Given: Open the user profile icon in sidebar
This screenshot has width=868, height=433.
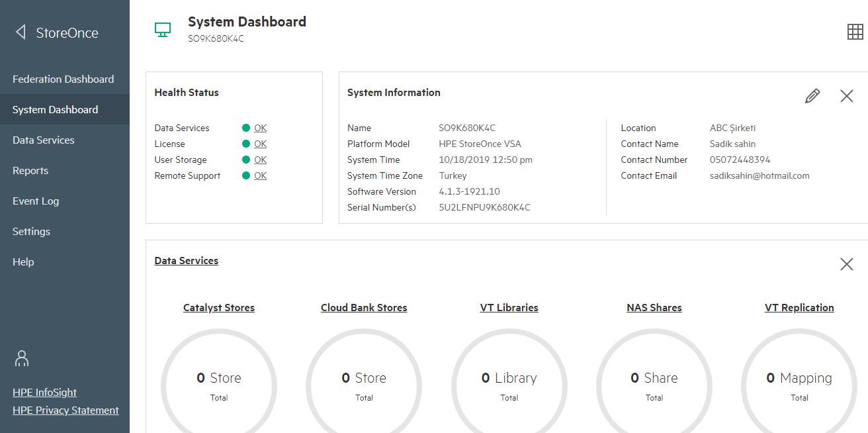Looking at the screenshot, I should click(22, 358).
